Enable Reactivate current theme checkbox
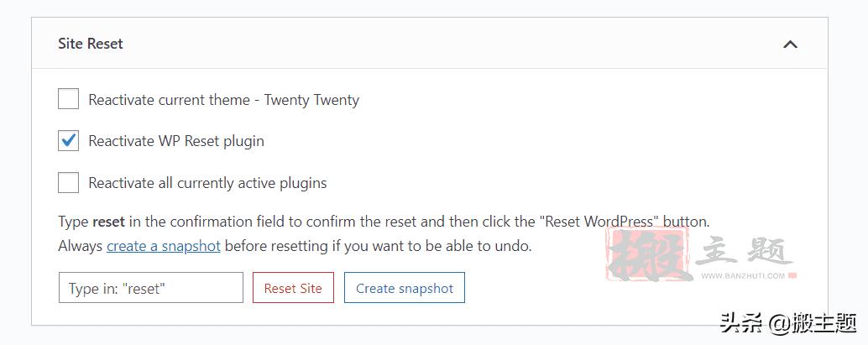Screen dimensions: 868x345 69,100
